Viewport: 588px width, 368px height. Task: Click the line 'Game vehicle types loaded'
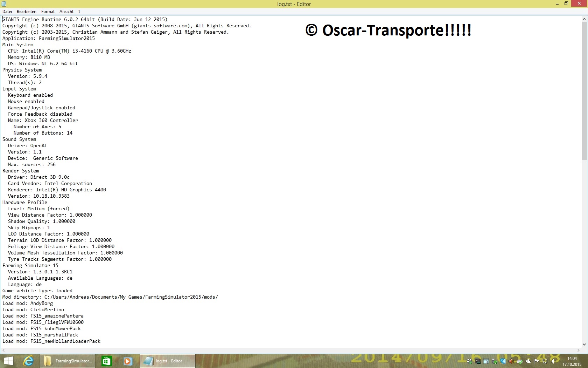coord(37,291)
